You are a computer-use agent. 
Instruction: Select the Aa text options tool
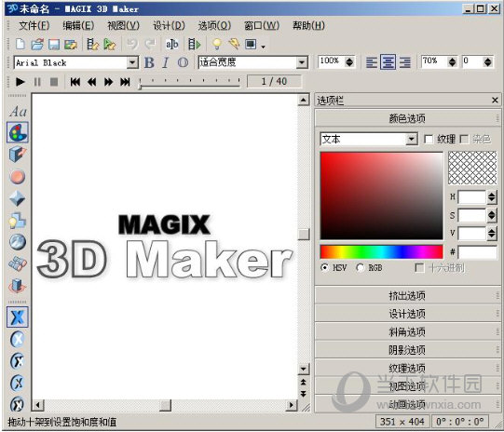(x=18, y=112)
